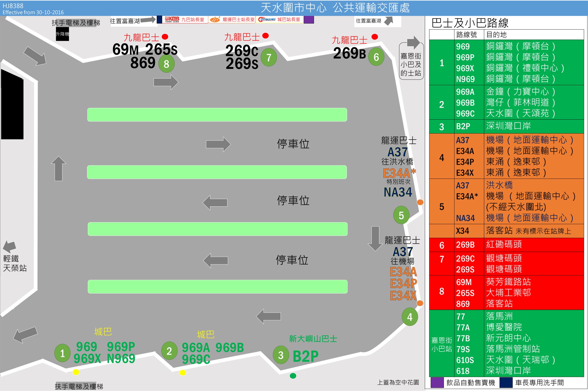The width and height of the screenshot is (588, 391).
Task: Click the 紅磡碼頭 destination
Action: coord(504,244)
